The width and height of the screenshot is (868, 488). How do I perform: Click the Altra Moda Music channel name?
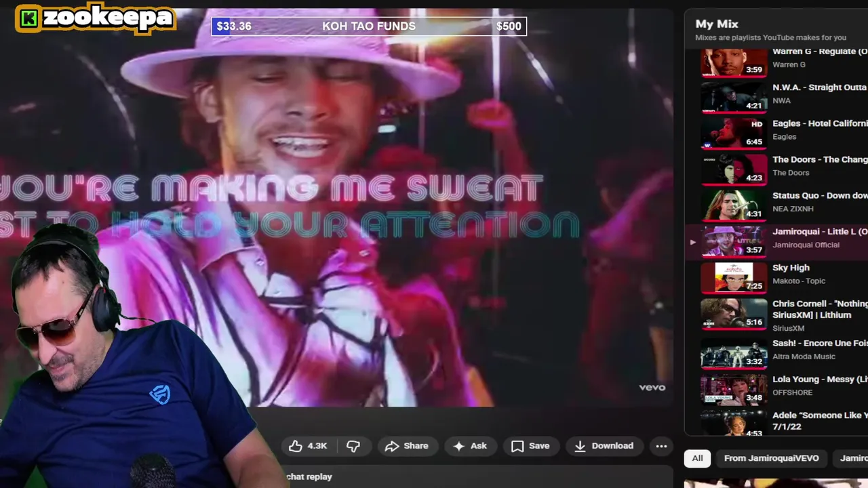[x=804, y=357]
